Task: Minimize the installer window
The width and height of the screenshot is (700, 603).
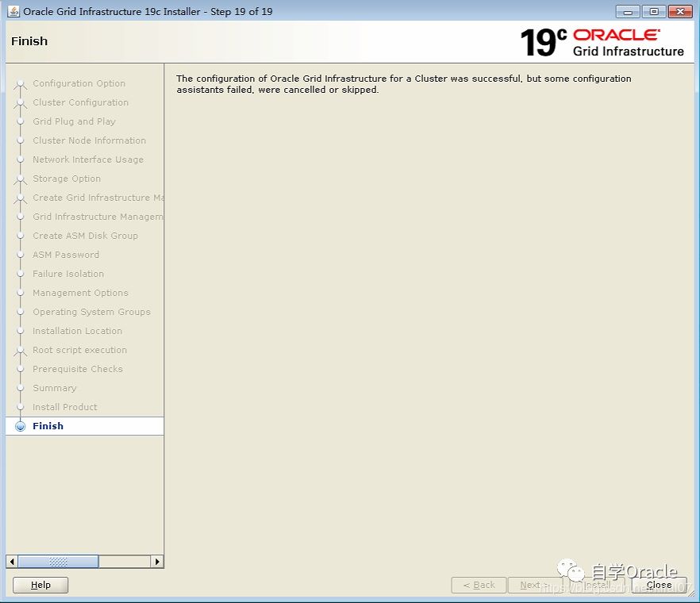Action: (x=628, y=12)
